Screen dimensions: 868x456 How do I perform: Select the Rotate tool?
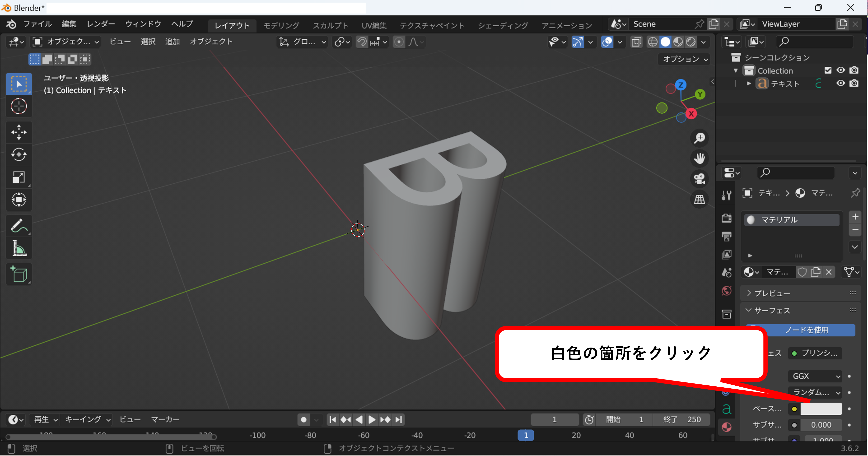coord(19,155)
